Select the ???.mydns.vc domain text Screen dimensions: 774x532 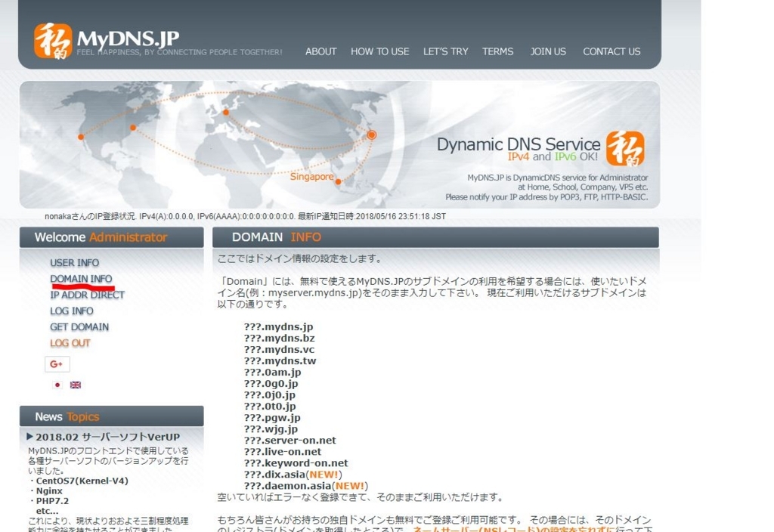click(x=279, y=349)
